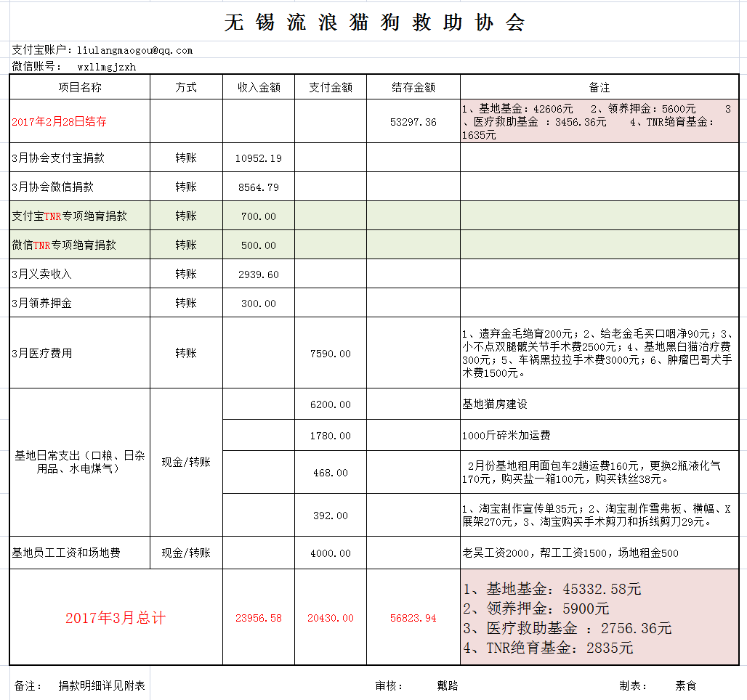Click the note starting 2月份基地租用面包车

(x=599, y=472)
